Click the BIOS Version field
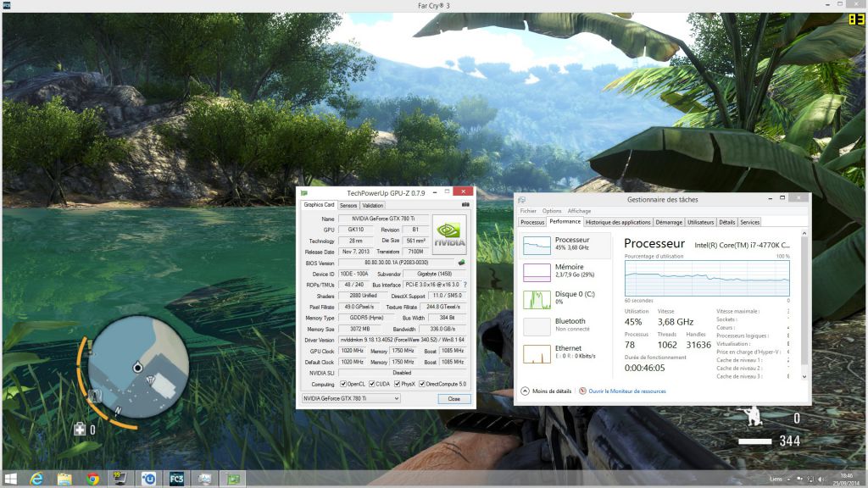The width and height of the screenshot is (868, 488). [x=397, y=263]
